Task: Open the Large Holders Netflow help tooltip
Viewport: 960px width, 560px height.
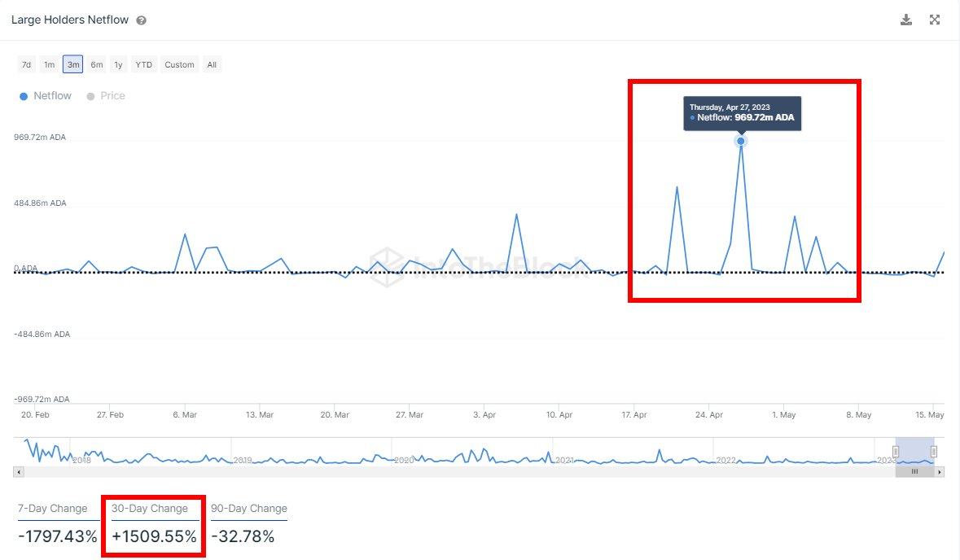Action: click(x=142, y=20)
